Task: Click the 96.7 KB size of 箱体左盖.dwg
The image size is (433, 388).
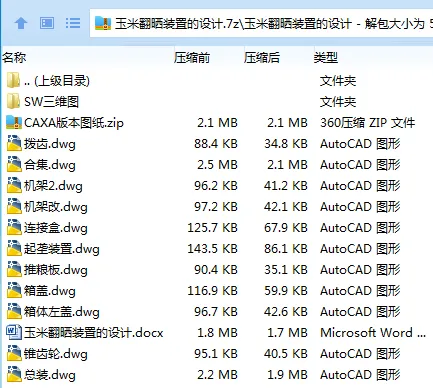Action: coord(216,312)
